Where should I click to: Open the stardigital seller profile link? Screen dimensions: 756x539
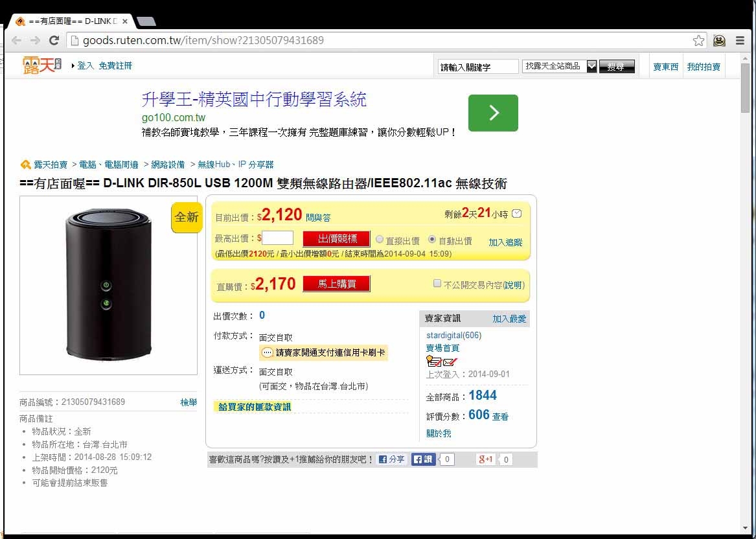pos(453,335)
